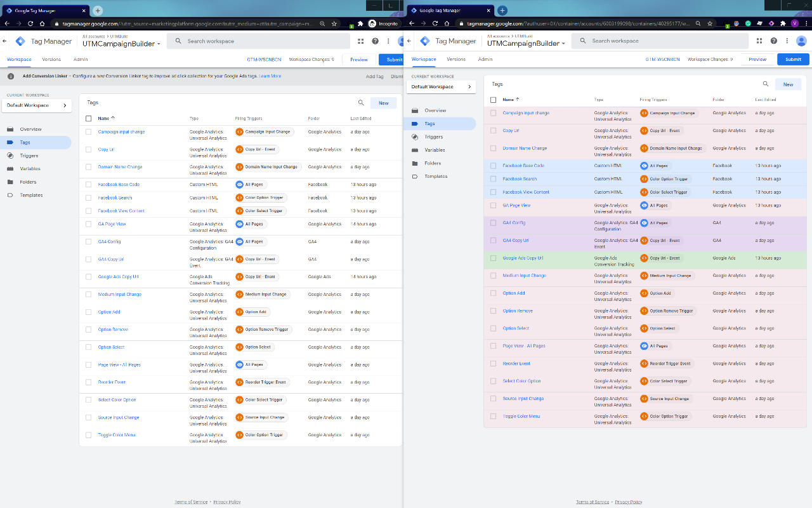Toggle the select-all checkbox above the tag list
Screen dimensions: 812x508
pyautogui.click(x=493, y=100)
